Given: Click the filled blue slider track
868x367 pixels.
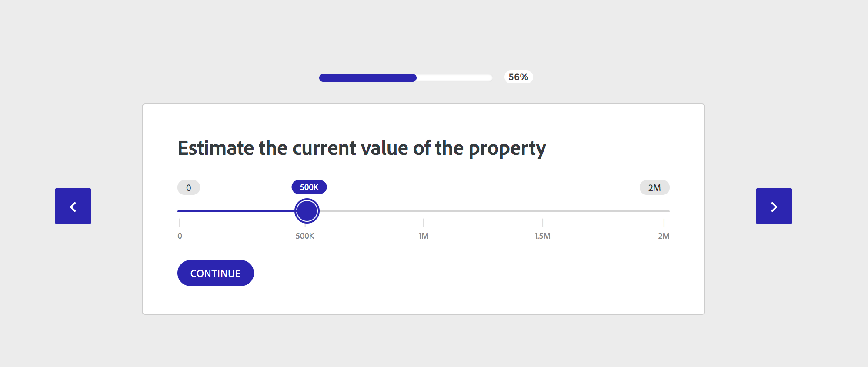Looking at the screenshot, I should (x=236, y=211).
